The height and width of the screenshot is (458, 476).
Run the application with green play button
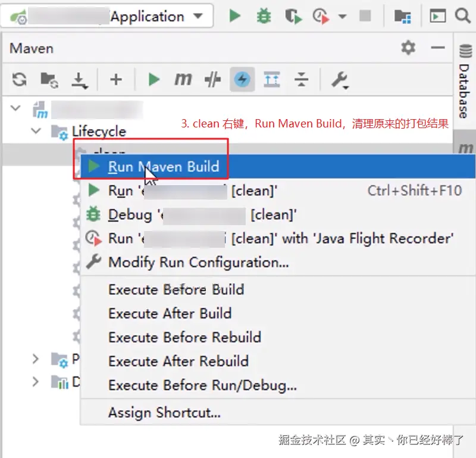(234, 16)
